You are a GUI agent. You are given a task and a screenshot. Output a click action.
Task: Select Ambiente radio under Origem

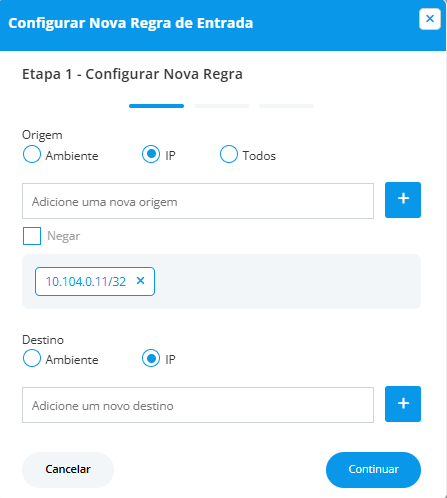pos(32,154)
